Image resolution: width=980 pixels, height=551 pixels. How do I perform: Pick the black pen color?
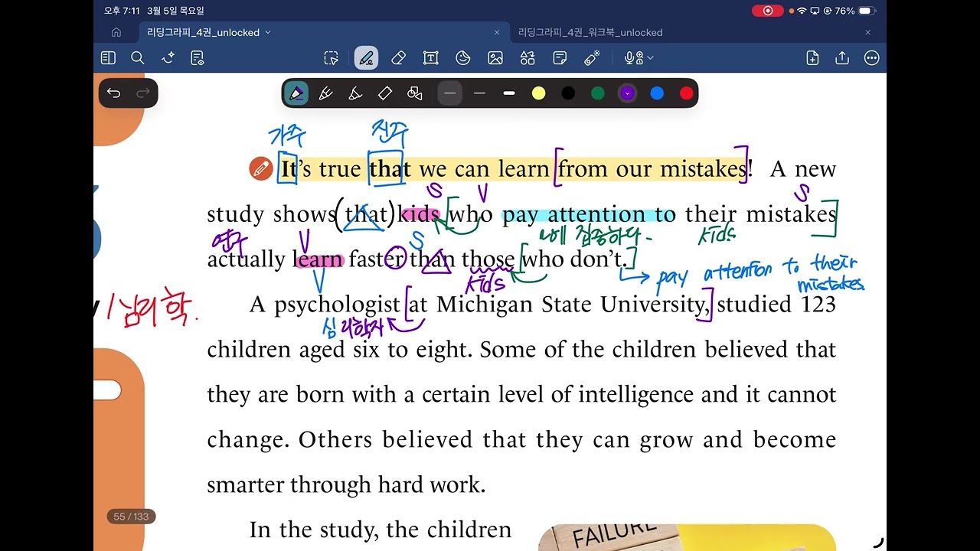pyautogui.click(x=568, y=93)
